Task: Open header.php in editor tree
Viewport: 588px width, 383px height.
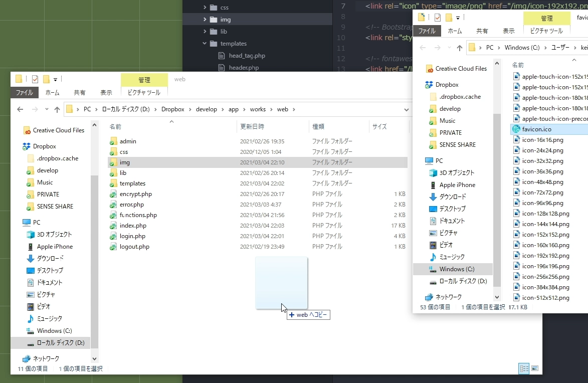Action: pos(244,68)
